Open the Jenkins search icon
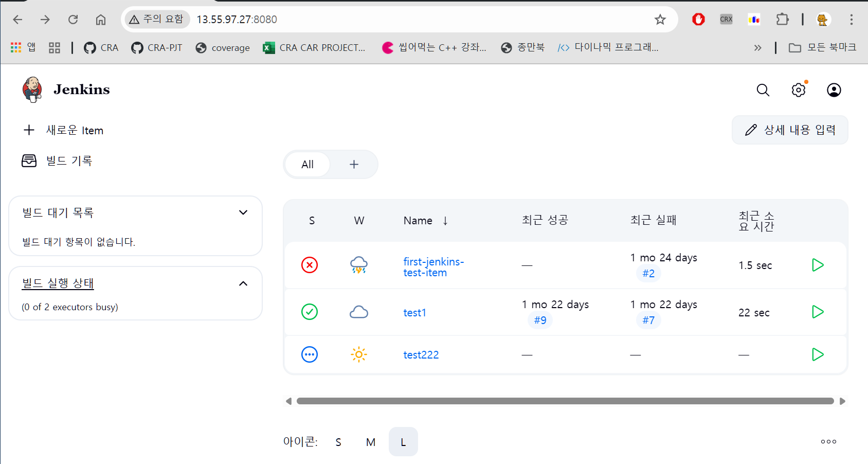The width and height of the screenshot is (868, 464). coord(763,90)
